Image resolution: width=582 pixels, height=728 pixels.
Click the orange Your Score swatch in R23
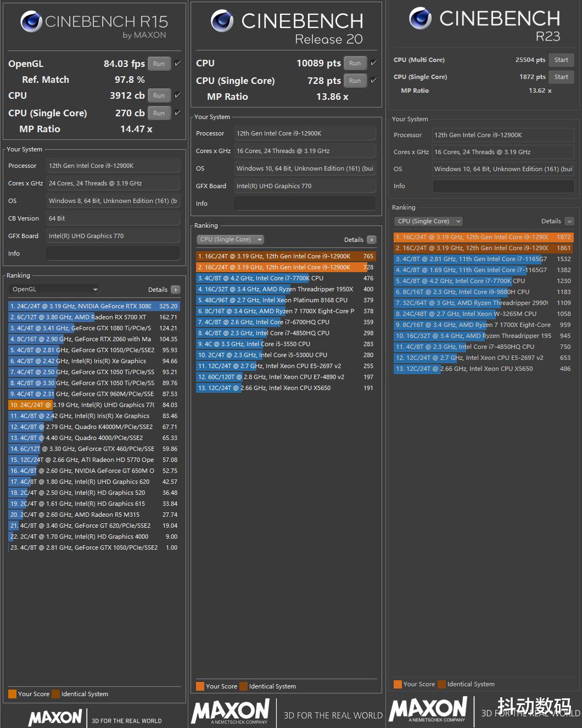398,684
